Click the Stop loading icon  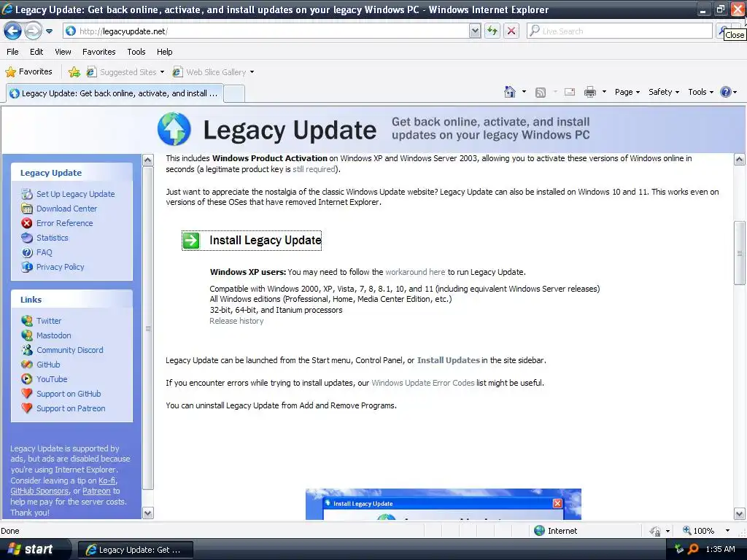(x=511, y=31)
